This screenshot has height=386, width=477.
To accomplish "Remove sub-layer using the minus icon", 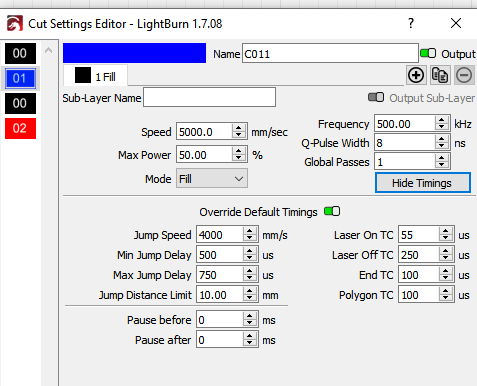I will [464, 75].
